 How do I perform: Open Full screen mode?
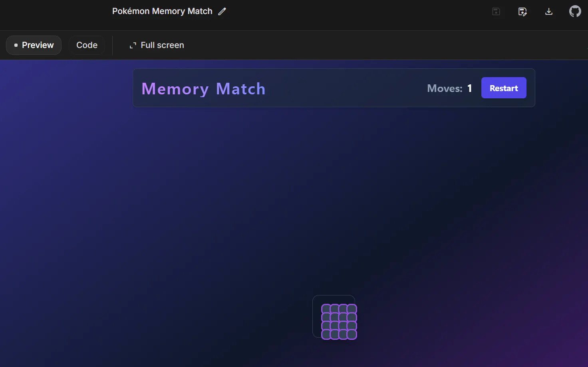[x=157, y=45]
